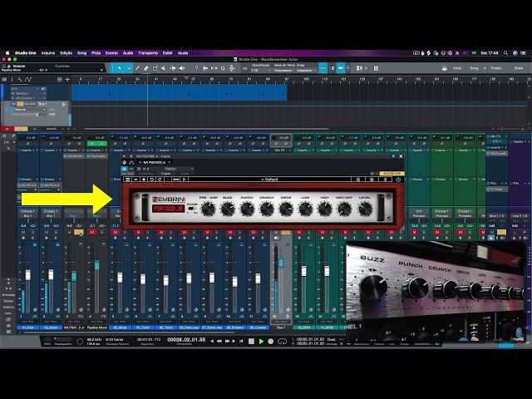532x399 pixels.
Task: Select the Paint tool
Action: coord(155,68)
